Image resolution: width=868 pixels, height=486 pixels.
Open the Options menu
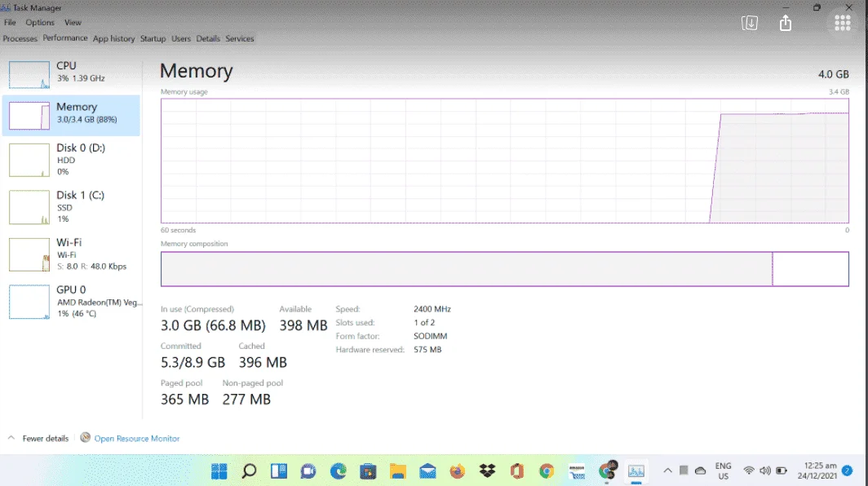[x=40, y=23]
